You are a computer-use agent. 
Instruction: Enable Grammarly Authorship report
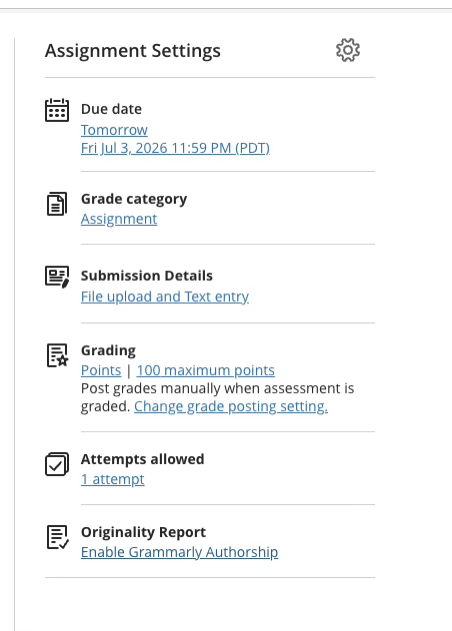(180, 552)
